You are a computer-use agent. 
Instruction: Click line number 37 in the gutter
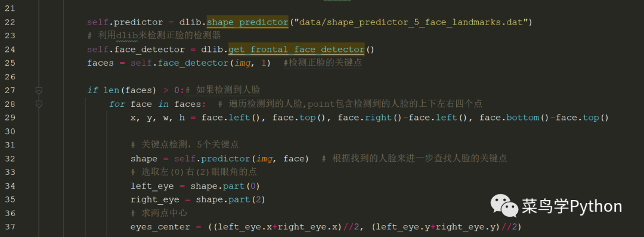(x=10, y=227)
